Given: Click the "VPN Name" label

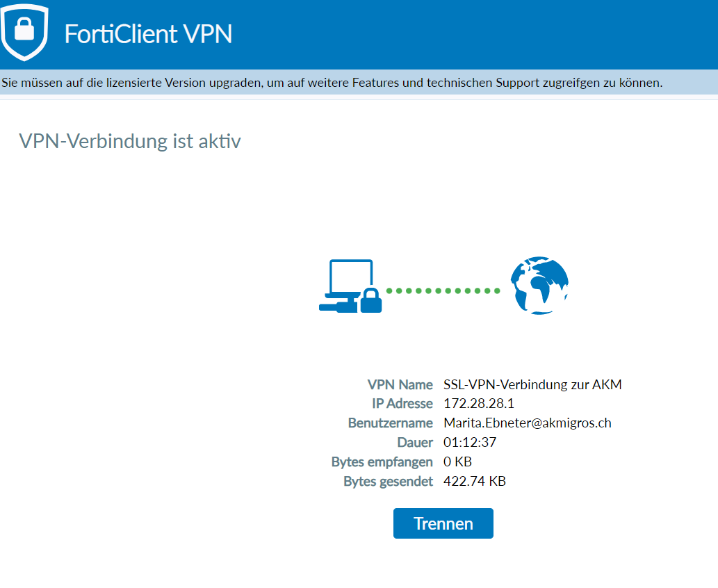Looking at the screenshot, I should (x=400, y=384).
